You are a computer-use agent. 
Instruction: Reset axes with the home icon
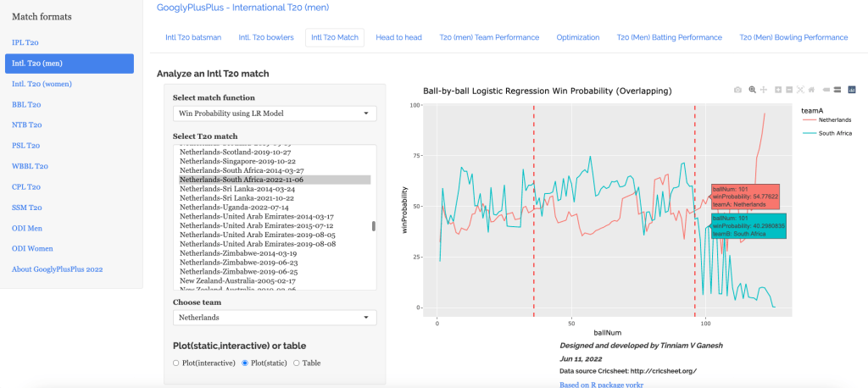811,89
